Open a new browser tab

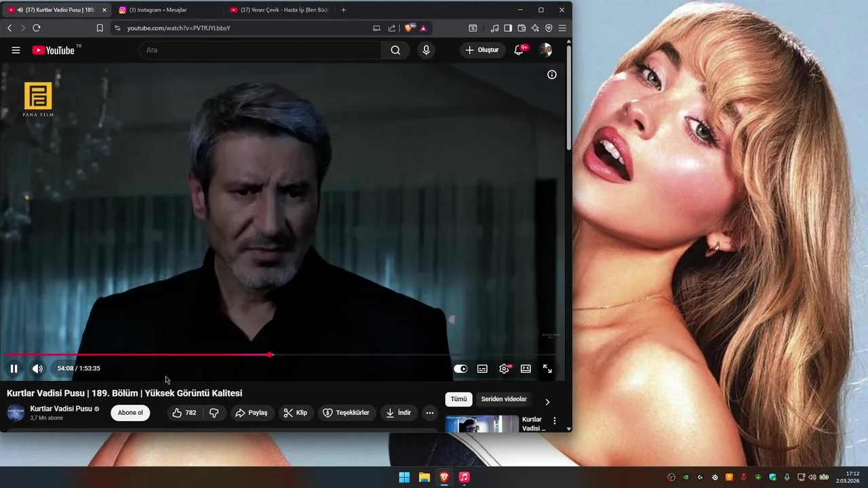344,10
